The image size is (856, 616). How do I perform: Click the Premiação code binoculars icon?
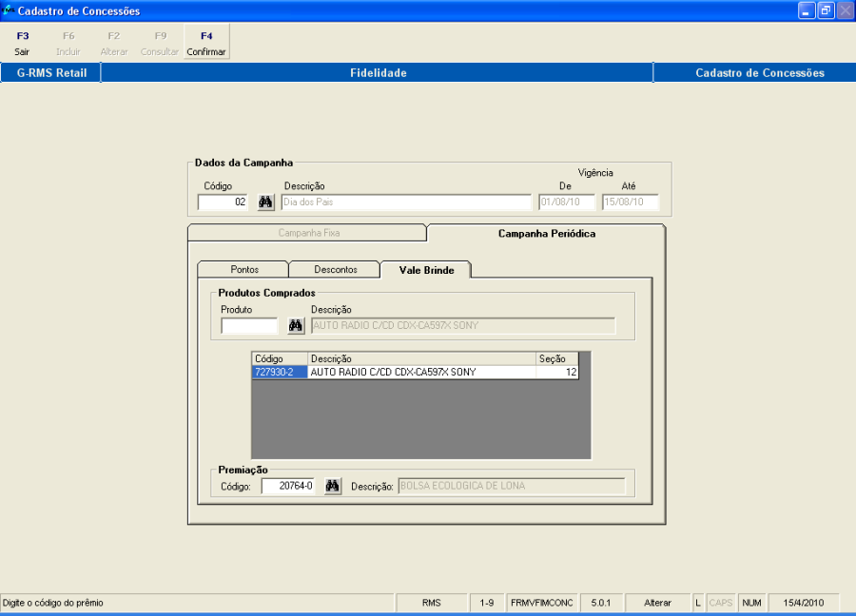point(333,486)
